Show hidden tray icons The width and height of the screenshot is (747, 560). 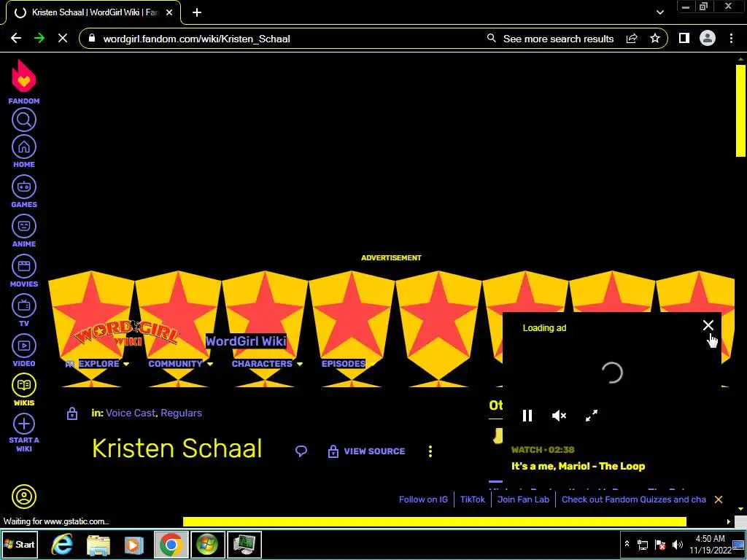pos(627,544)
